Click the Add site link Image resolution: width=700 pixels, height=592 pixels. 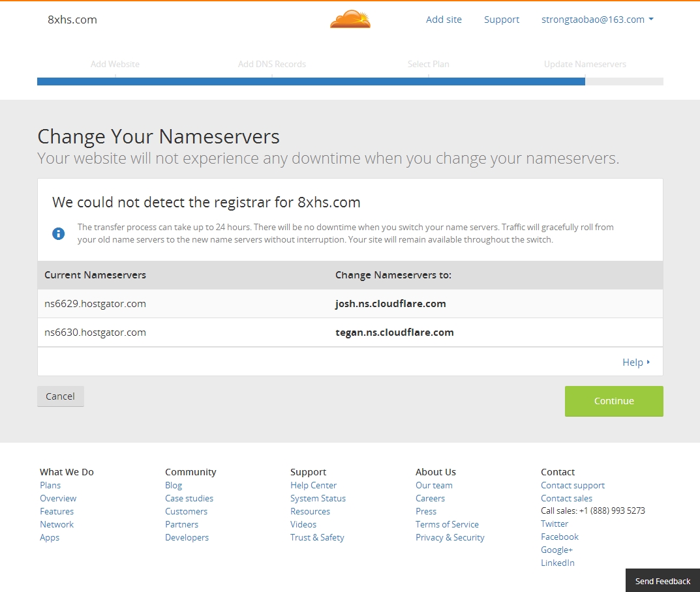point(444,20)
